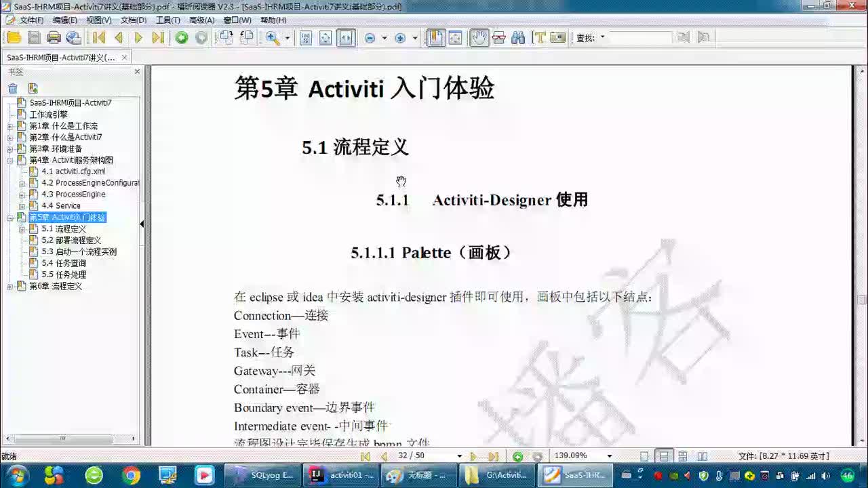Open zoom tool dropdown arrow beside magnifier
Screen dimensions: 868x488
(x=287, y=38)
